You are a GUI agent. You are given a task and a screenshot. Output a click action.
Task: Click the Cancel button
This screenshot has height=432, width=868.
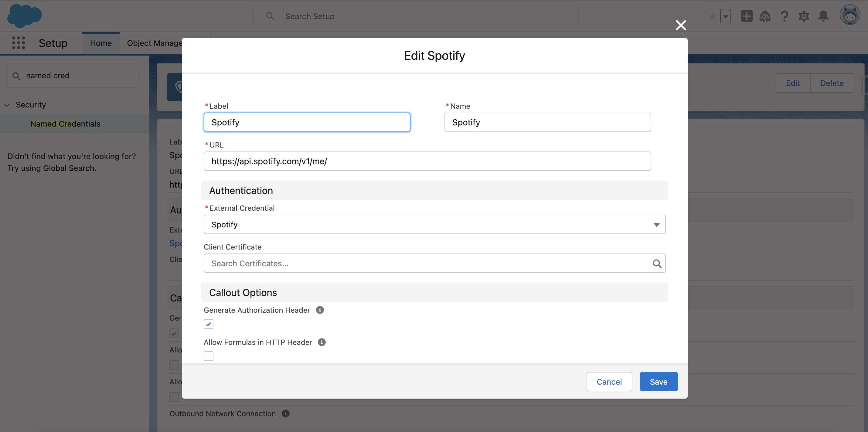[609, 382]
